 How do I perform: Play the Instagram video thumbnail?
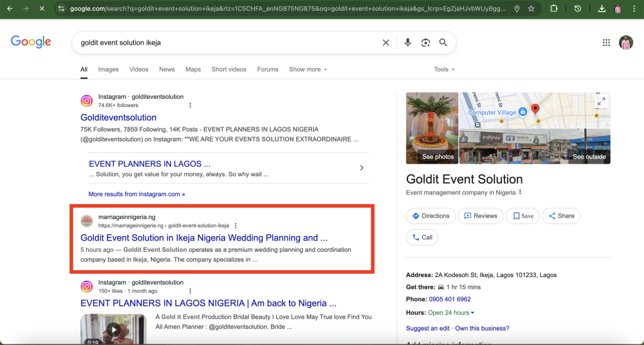tap(113, 329)
